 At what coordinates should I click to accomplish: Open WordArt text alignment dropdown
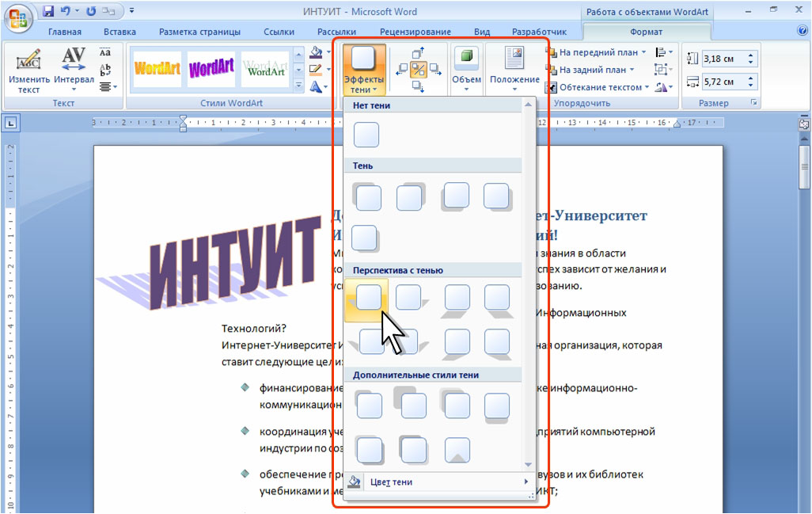pos(108,86)
